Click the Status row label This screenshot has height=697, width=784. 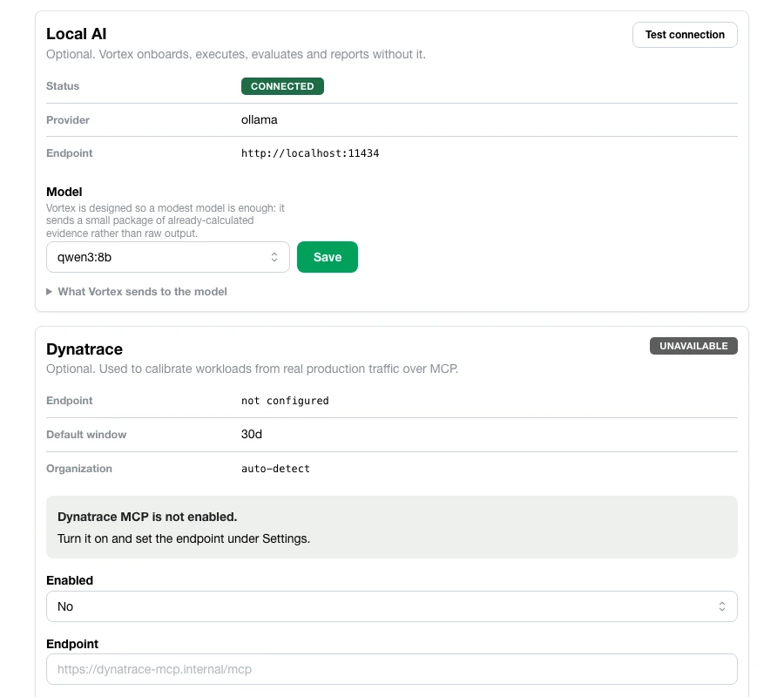click(x=63, y=86)
